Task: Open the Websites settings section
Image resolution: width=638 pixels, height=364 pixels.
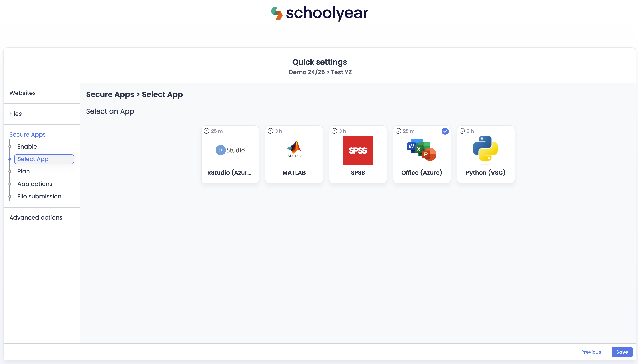Action: 22,93
